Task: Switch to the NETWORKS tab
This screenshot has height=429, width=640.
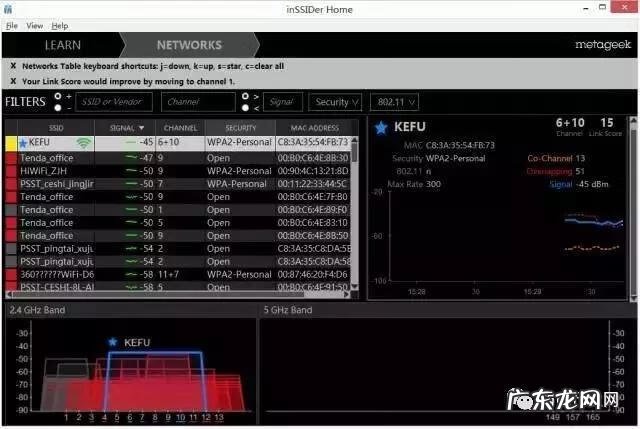Action: point(189,45)
